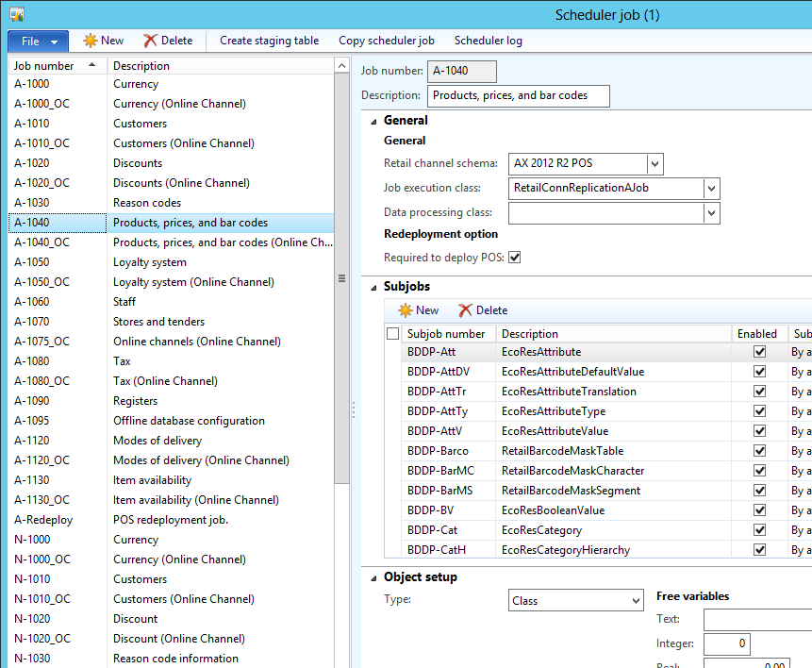Viewport: 812px width, 668px height.
Task: Click the File button
Action: click(x=30, y=41)
